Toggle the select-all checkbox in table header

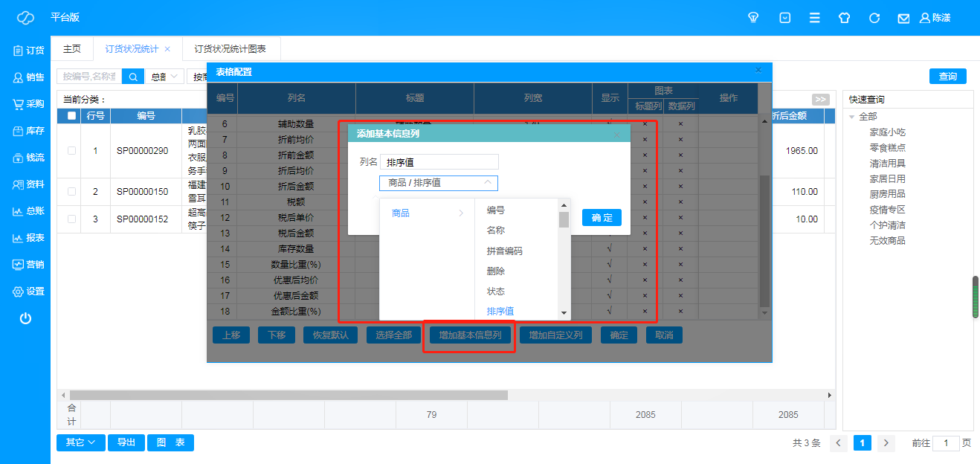tap(71, 116)
